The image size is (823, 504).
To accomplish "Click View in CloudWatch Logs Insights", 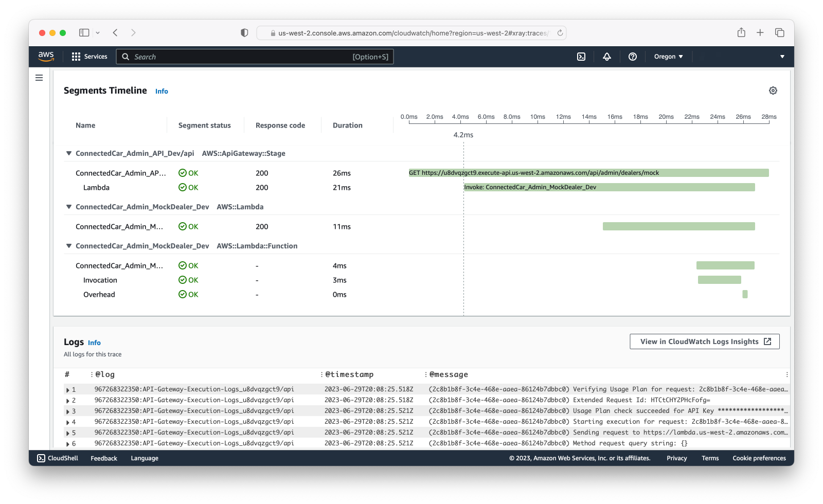I will (705, 341).
